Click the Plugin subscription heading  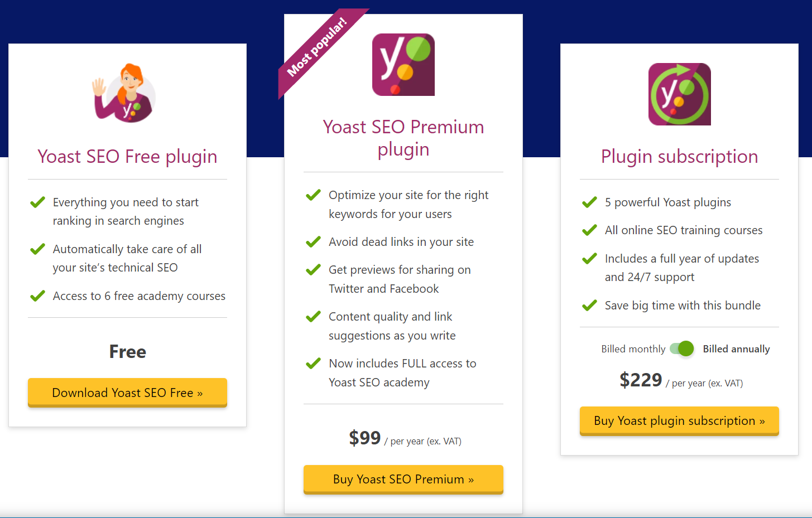click(679, 157)
